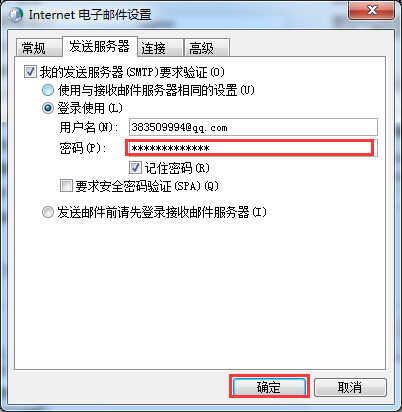Confirm with the 确定 button
The image size is (402, 412).
pyautogui.click(x=269, y=387)
